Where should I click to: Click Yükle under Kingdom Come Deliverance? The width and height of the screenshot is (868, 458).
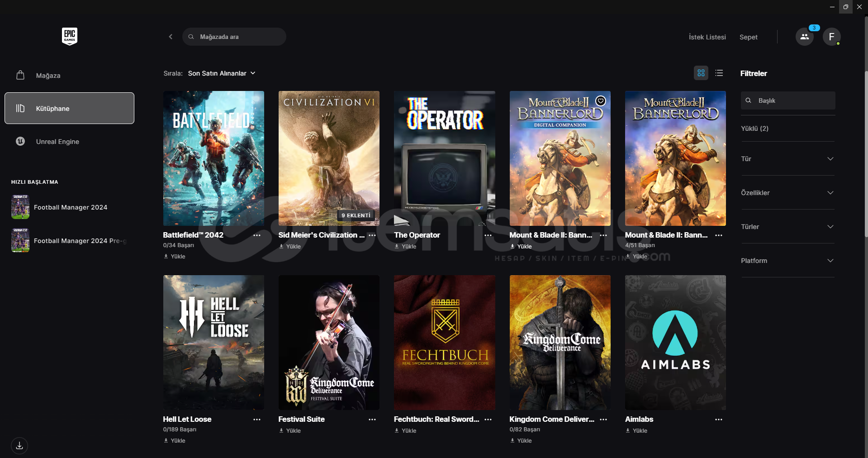click(521, 441)
